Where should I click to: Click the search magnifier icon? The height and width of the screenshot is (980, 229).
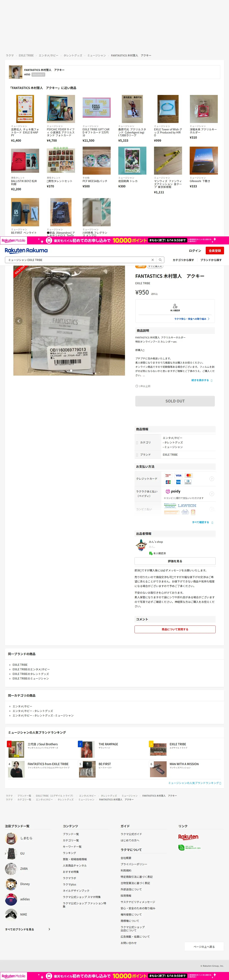[160, 260]
